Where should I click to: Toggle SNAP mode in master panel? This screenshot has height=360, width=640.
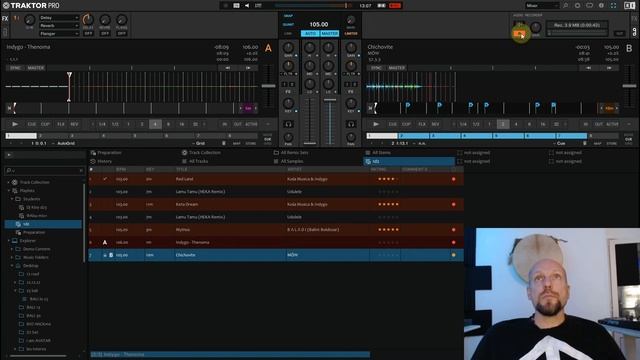point(288,16)
